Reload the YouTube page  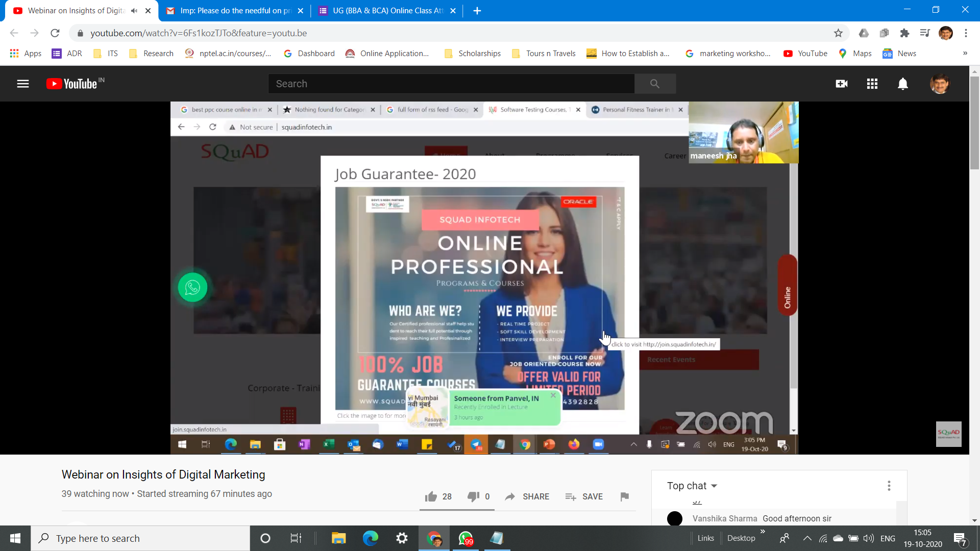(x=55, y=33)
